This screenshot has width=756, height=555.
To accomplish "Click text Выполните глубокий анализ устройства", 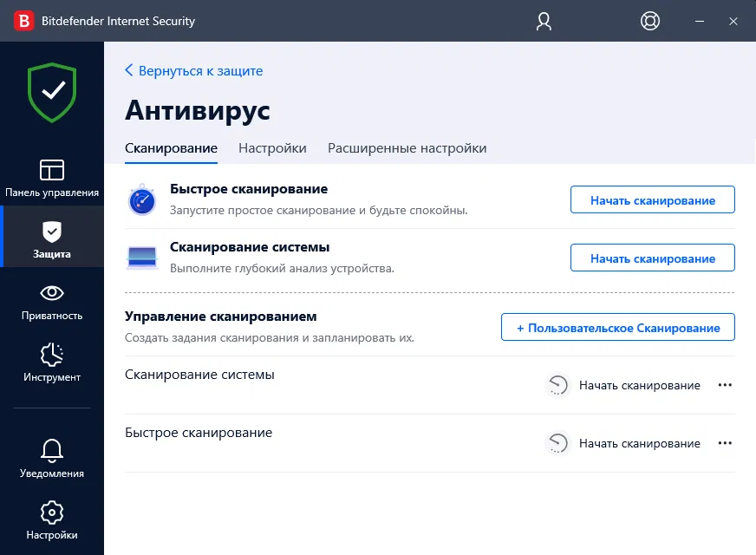I will pyautogui.click(x=282, y=268).
